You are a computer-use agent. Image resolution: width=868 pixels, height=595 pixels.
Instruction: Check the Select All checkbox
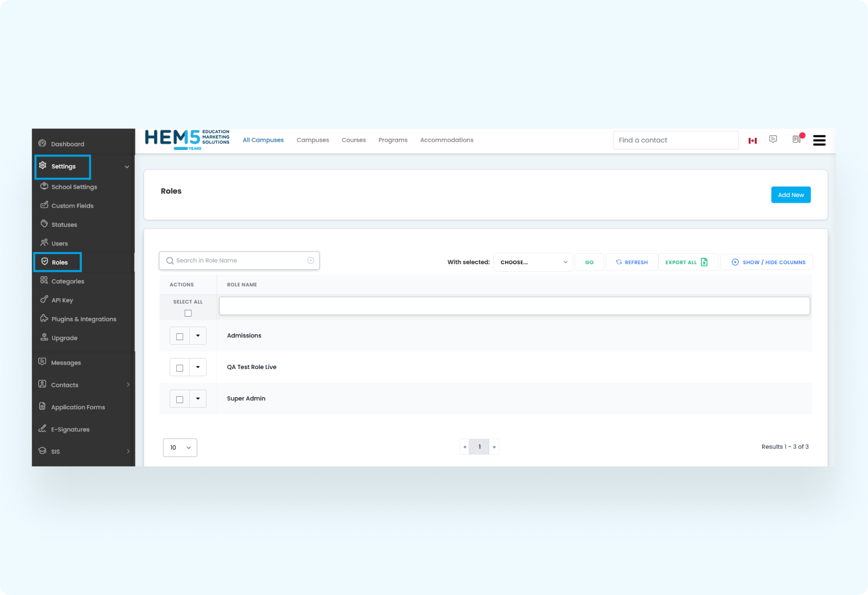(x=187, y=313)
